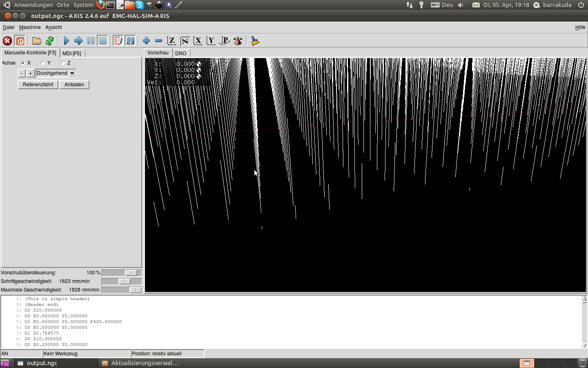Switch to top Z view

click(171, 41)
